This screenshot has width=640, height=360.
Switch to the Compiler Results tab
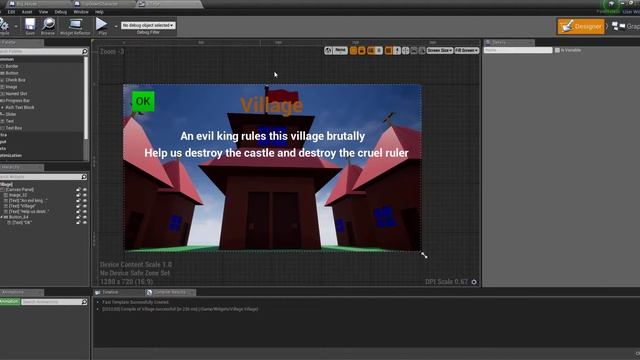pyautogui.click(x=169, y=292)
